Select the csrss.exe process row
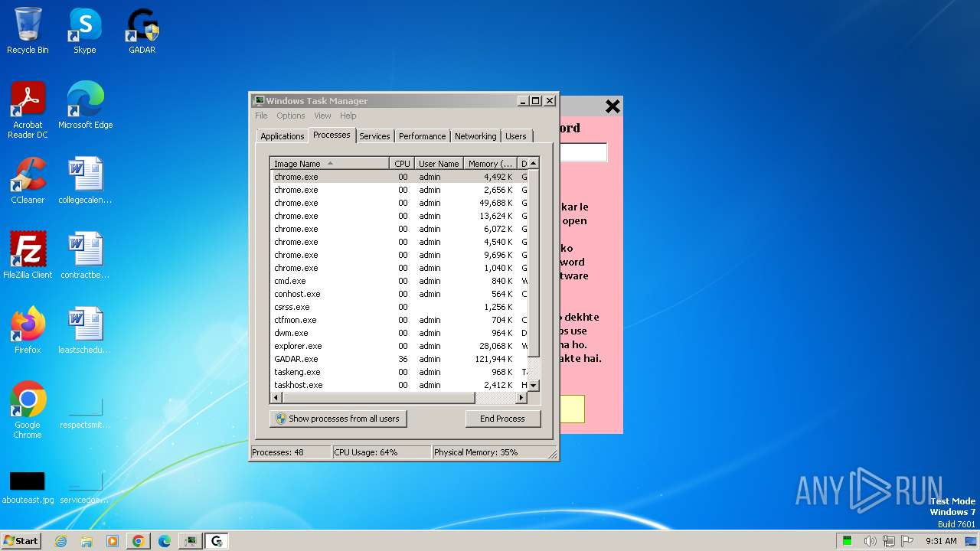The height and width of the screenshot is (551, 980). (x=399, y=307)
